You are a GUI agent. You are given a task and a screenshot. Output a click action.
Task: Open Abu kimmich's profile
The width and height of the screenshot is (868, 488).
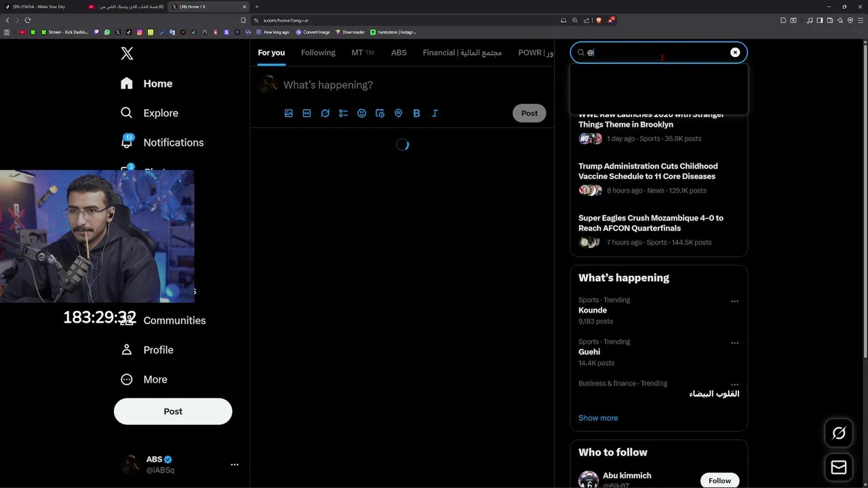tap(627, 476)
